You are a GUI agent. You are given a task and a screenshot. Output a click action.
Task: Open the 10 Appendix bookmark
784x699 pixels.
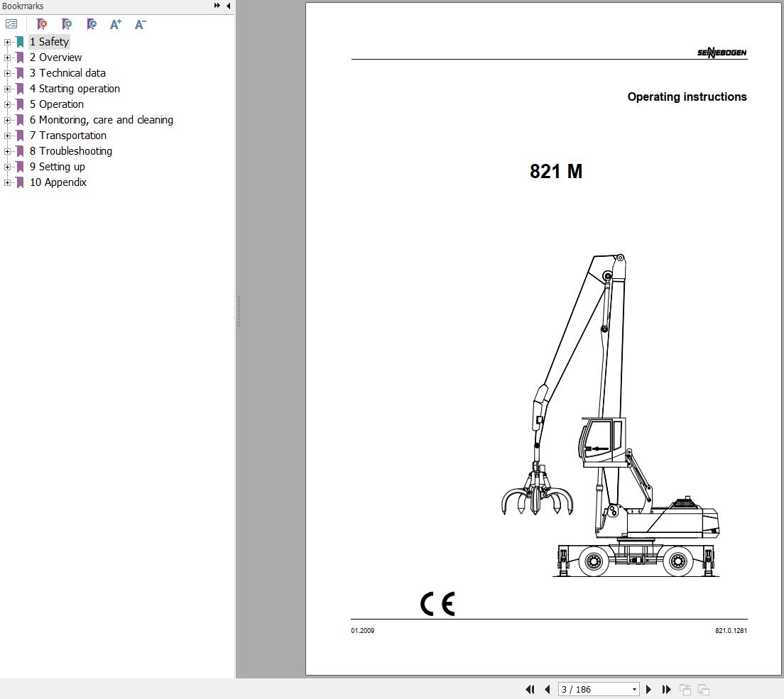[x=58, y=182]
